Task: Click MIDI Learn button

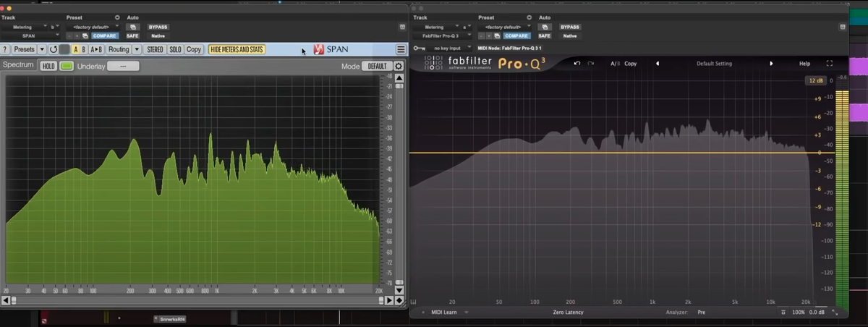Action: click(x=443, y=313)
